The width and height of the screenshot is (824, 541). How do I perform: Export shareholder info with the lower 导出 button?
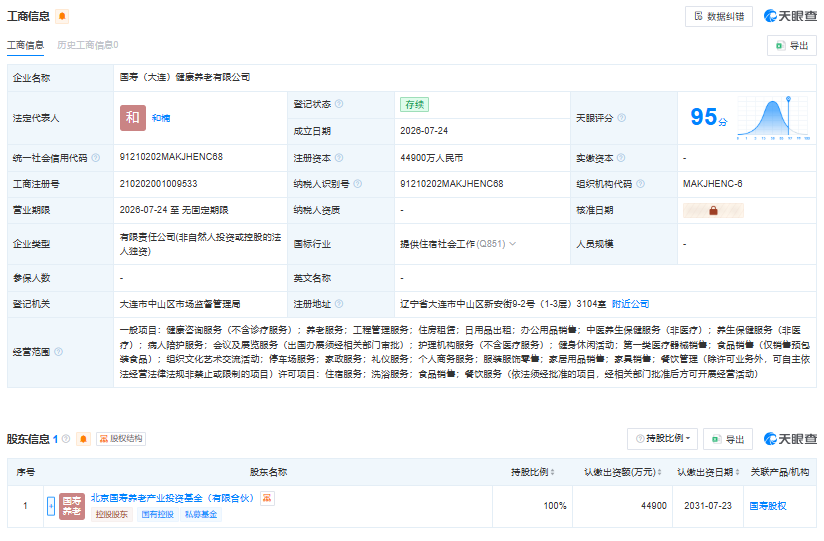coord(728,439)
